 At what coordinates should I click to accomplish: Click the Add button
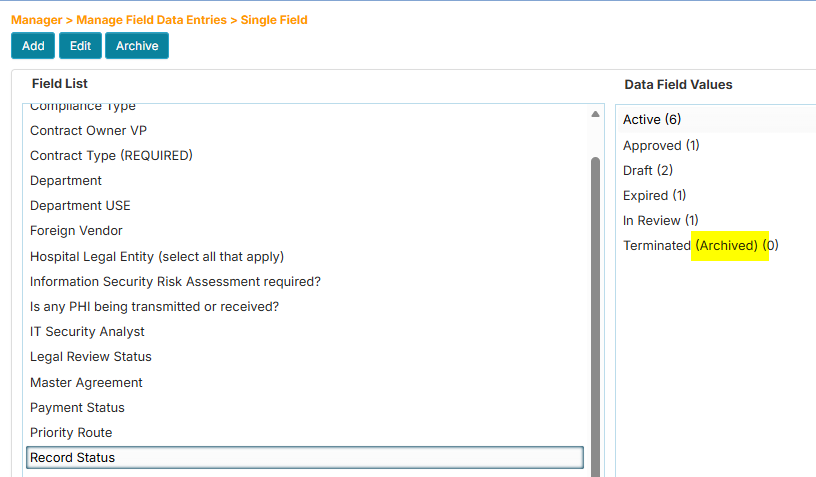(x=33, y=46)
